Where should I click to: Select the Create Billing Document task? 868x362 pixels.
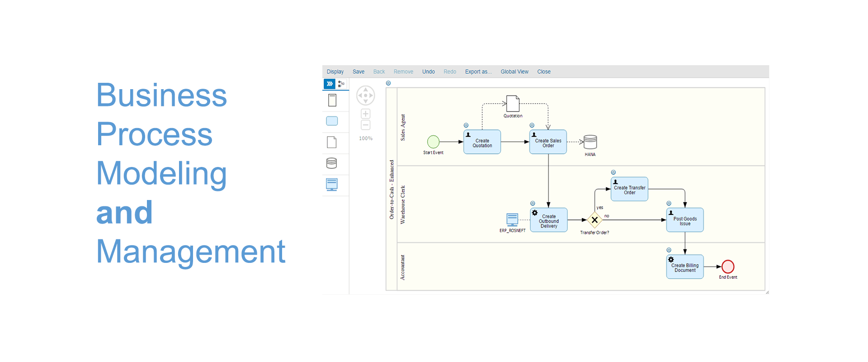click(x=685, y=267)
